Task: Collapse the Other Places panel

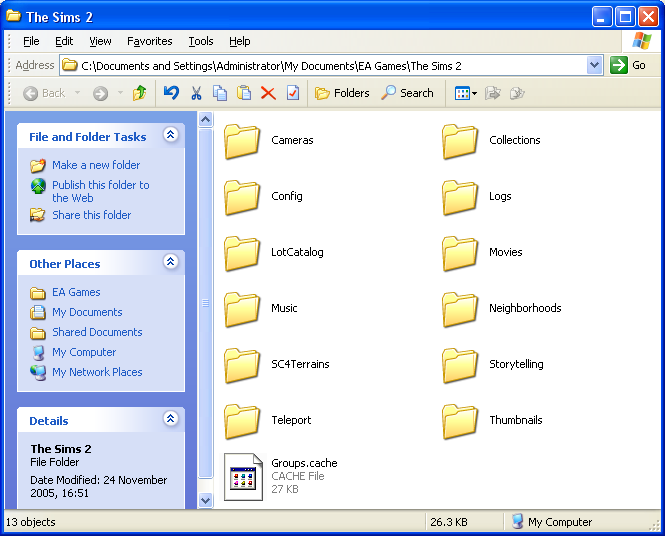Action: pos(170,262)
